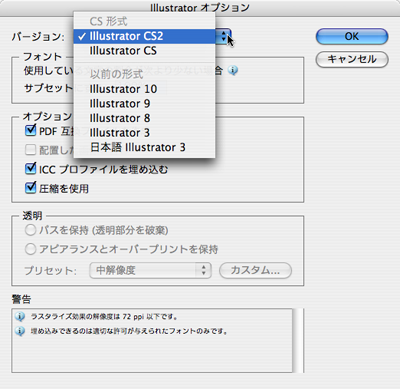Click the キャンセル button
Image resolution: width=400 pixels, height=389 pixels.
[x=352, y=59]
